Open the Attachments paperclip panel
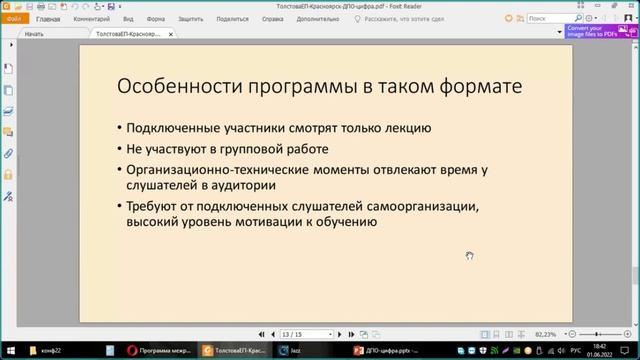The height and width of the screenshot is (360, 640). click(8, 153)
